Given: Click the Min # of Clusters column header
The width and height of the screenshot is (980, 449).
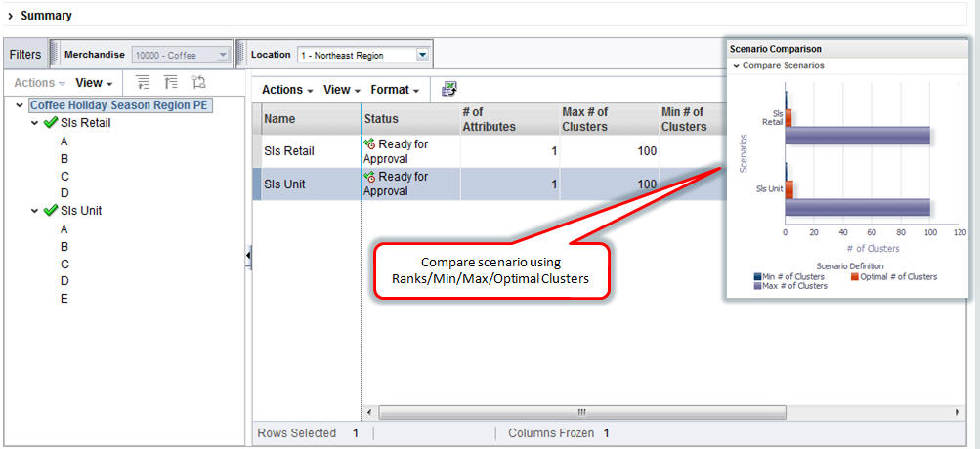Looking at the screenshot, I should click(x=691, y=119).
